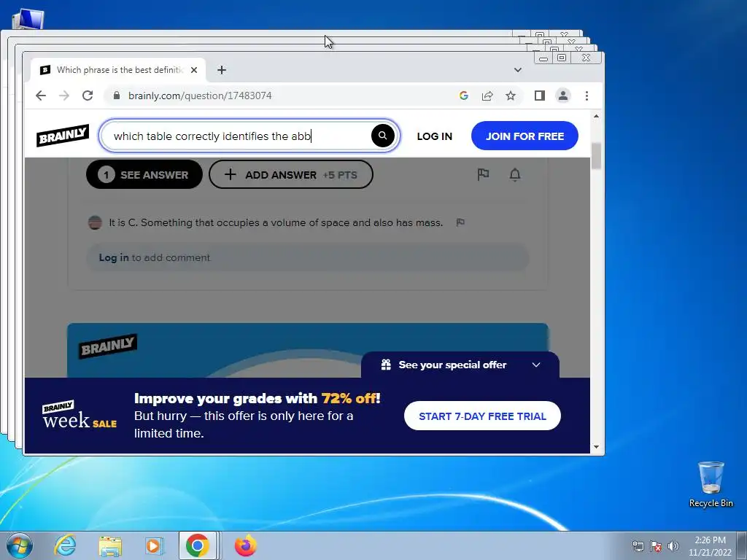747x560 pixels.
Task: Click 'Log in' to add comment link
Action: pyautogui.click(x=113, y=257)
